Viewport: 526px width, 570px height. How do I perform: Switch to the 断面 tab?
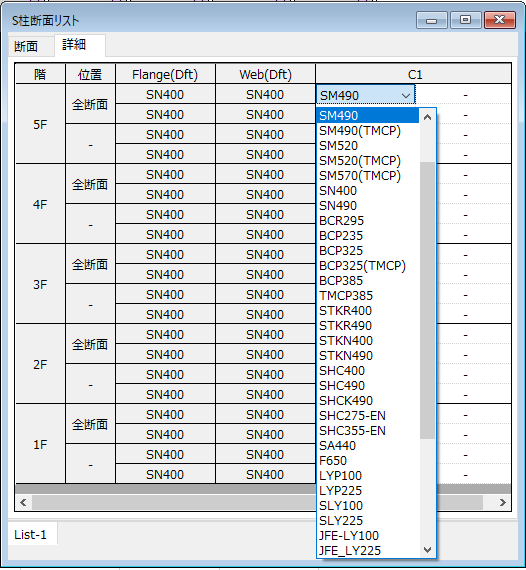[26, 47]
